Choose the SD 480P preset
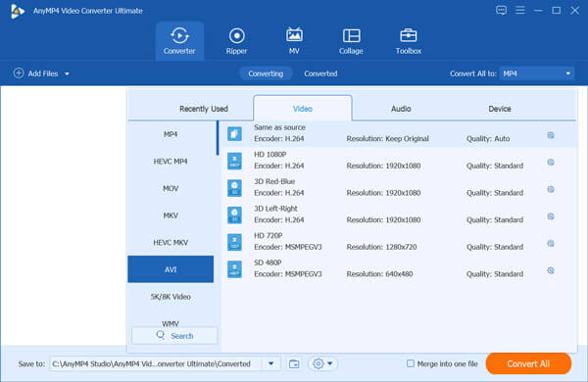 coord(399,269)
